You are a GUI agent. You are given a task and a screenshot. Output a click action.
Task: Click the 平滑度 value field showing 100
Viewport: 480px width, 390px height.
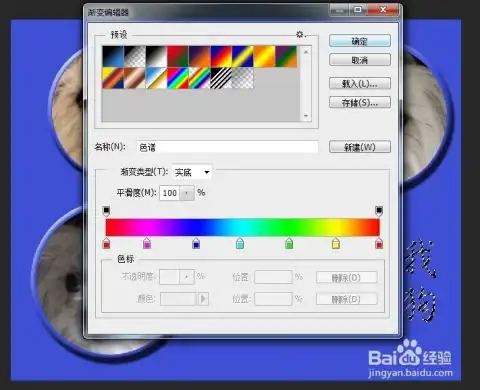click(170, 193)
